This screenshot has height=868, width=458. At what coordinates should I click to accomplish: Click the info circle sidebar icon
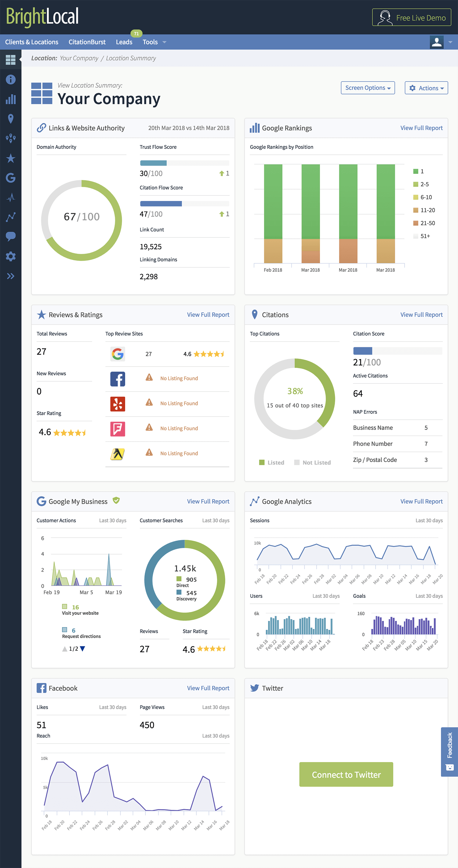(10, 79)
